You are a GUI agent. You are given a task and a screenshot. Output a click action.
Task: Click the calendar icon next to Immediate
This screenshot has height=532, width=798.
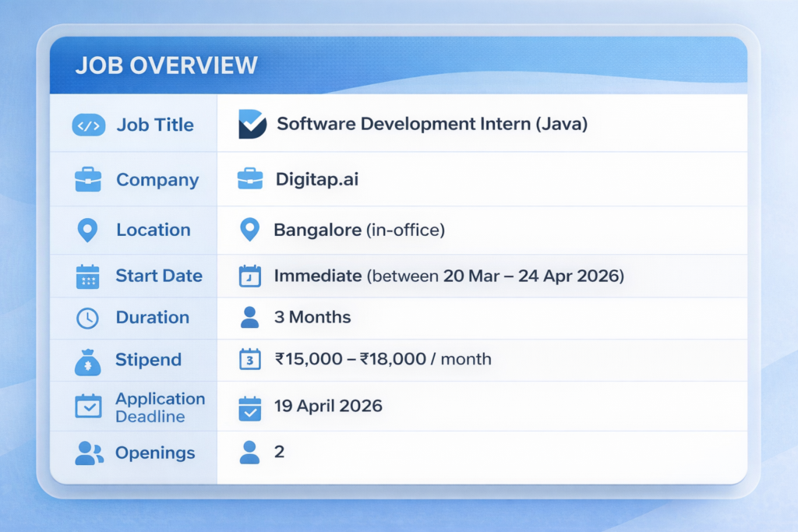tap(249, 277)
